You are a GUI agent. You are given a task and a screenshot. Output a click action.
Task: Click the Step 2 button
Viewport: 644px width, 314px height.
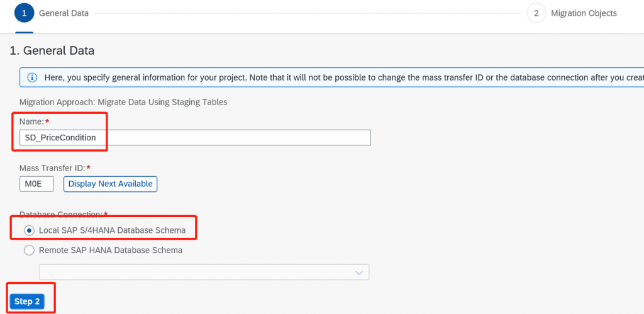coord(27,301)
